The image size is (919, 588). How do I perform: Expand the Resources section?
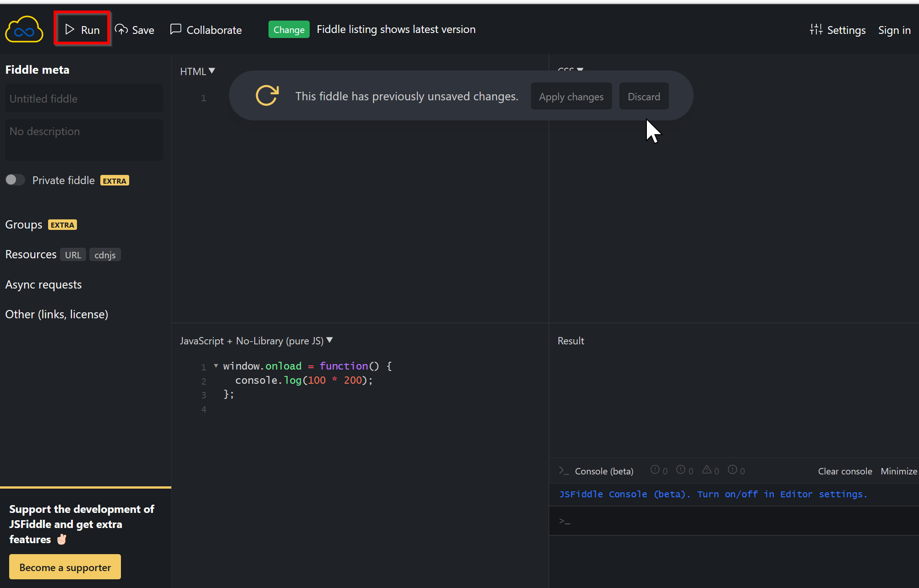point(31,254)
